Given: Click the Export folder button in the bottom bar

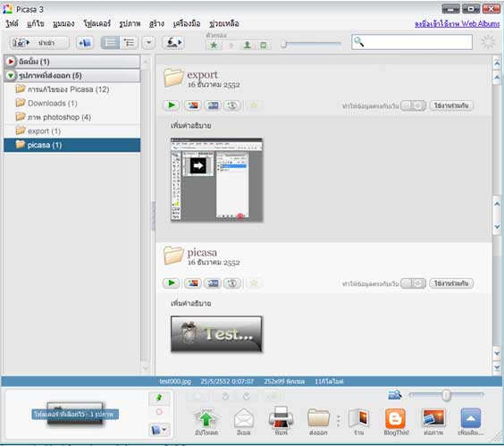Looking at the screenshot, I should tap(318, 422).
